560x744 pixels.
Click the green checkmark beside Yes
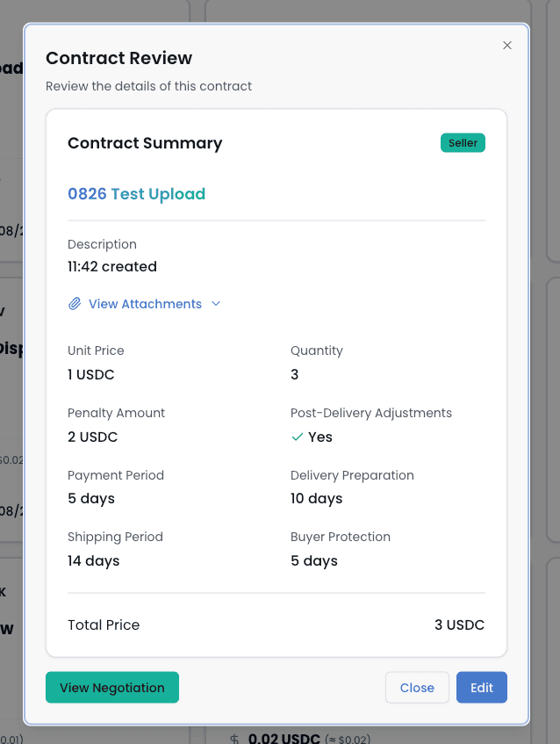click(x=298, y=437)
